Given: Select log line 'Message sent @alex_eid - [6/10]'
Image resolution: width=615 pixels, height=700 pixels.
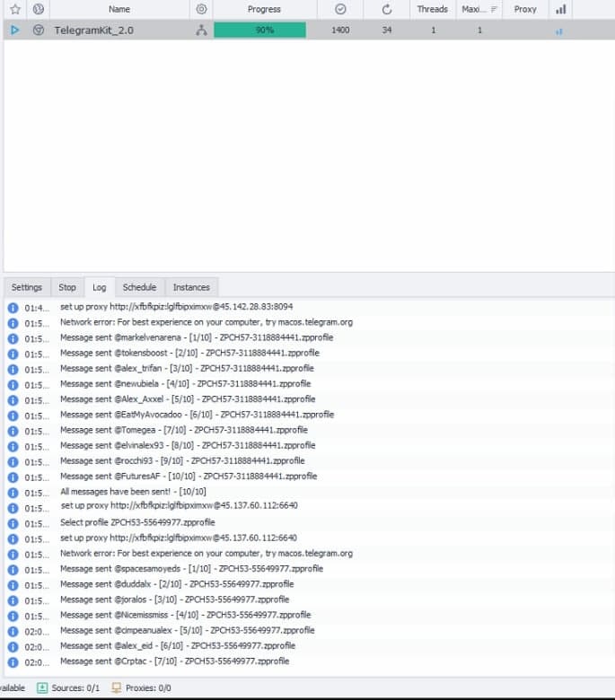Looking at the screenshot, I should pyautogui.click(x=178, y=645).
